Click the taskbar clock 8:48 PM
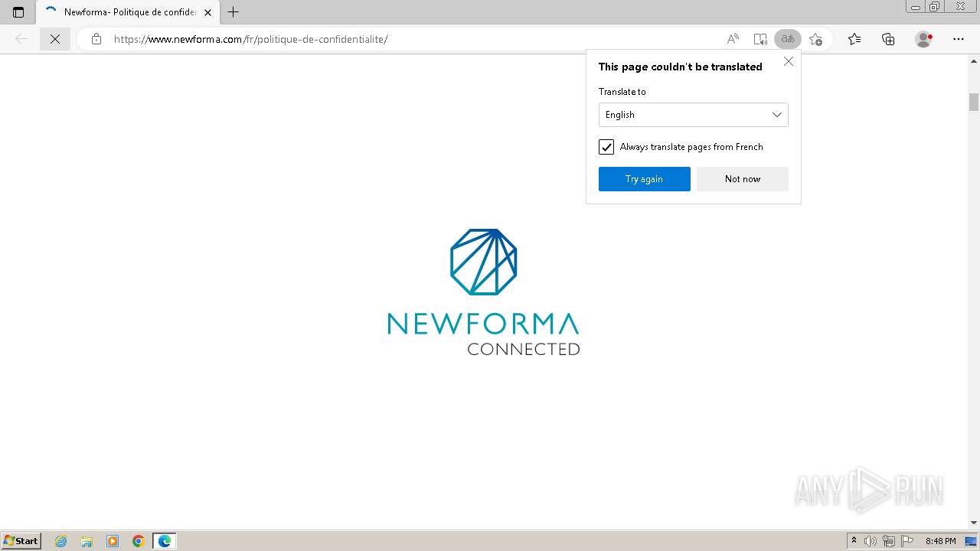Viewport: 980px width, 551px height. [x=940, y=541]
